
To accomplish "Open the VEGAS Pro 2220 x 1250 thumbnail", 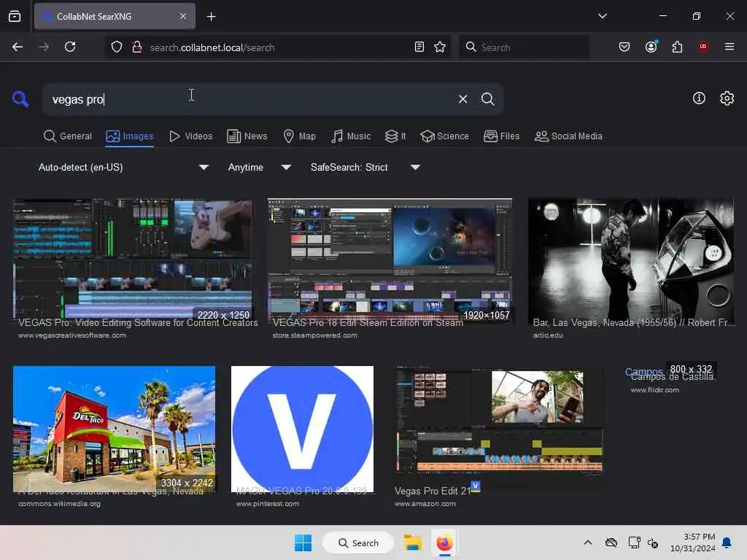I will (133, 259).
